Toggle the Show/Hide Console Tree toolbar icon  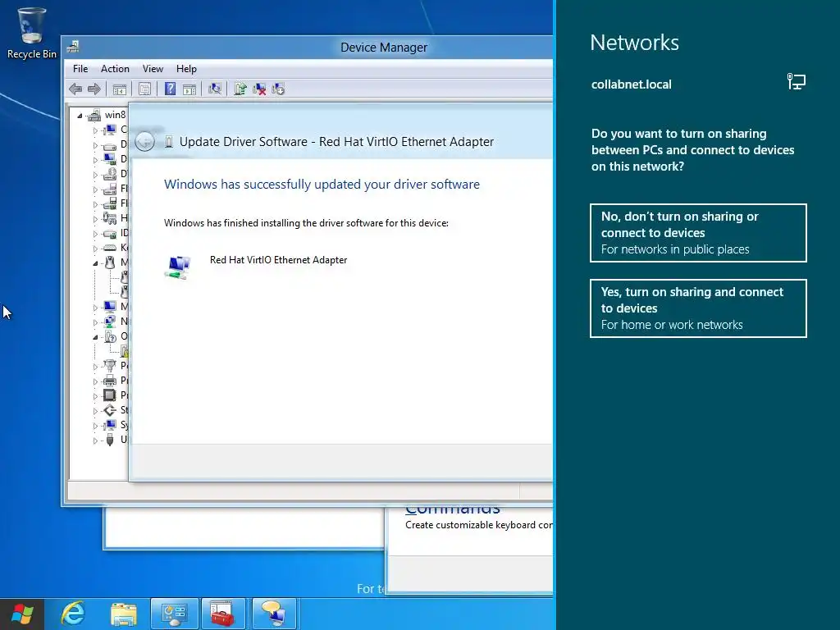point(120,89)
